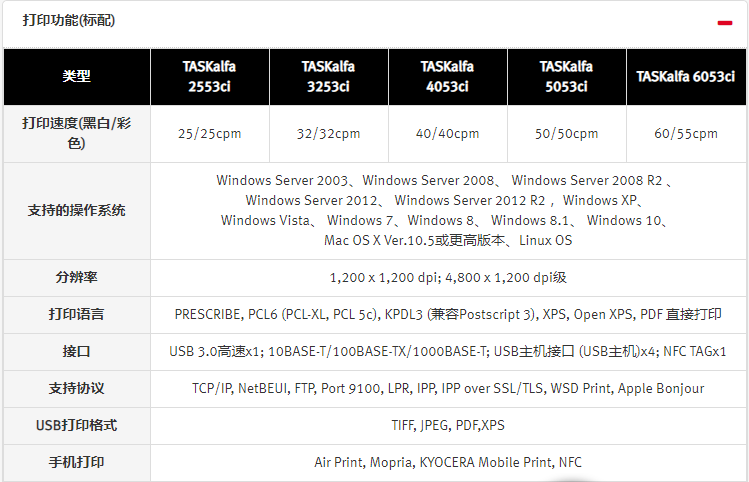This screenshot has width=749, height=482.
Task: Select the TASKalfa 2553ci column header
Action: (209, 76)
